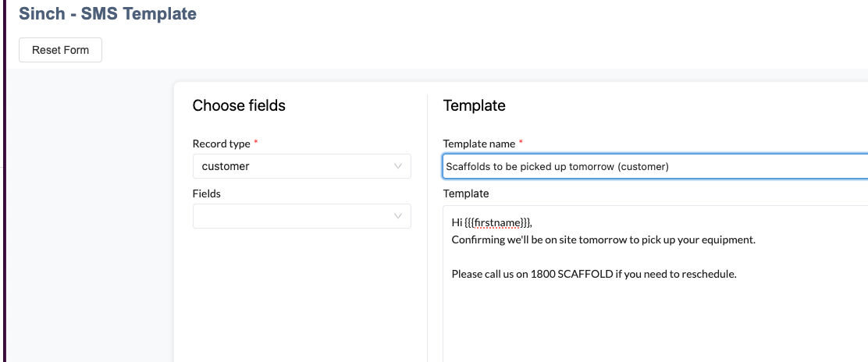868x362 pixels.
Task: Click the 'Template name' field label
Action: pyautogui.click(x=479, y=144)
